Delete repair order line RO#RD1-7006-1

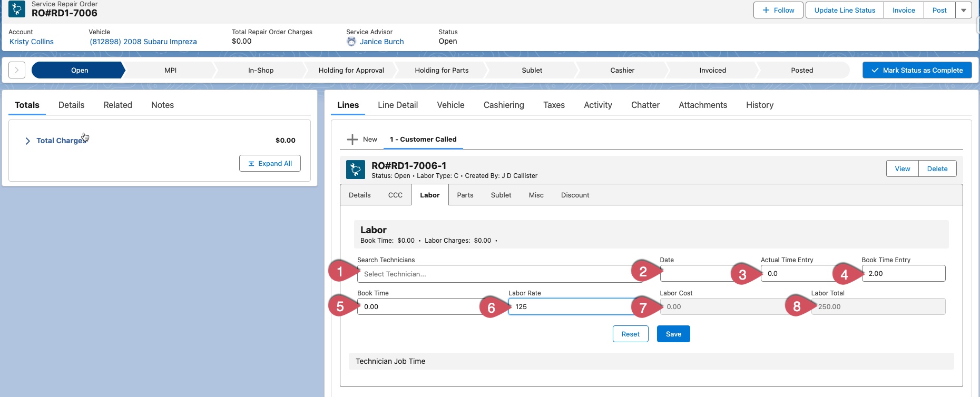(x=937, y=168)
